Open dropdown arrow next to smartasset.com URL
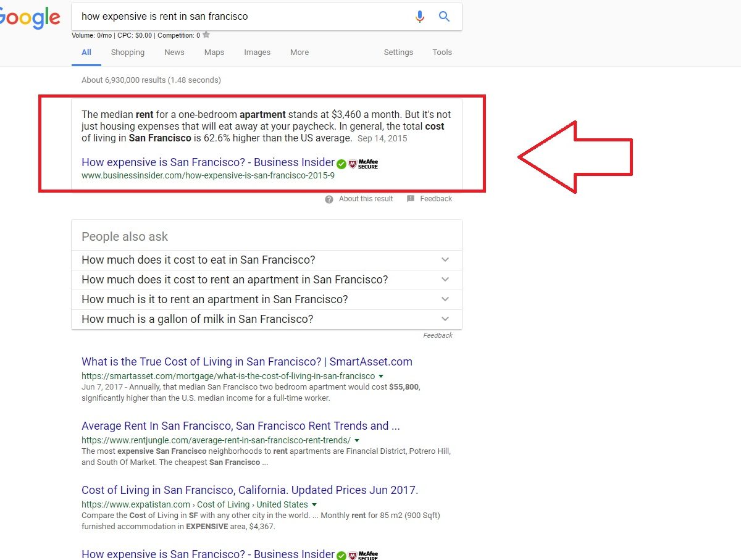741x560 pixels. (x=381, y=376)
